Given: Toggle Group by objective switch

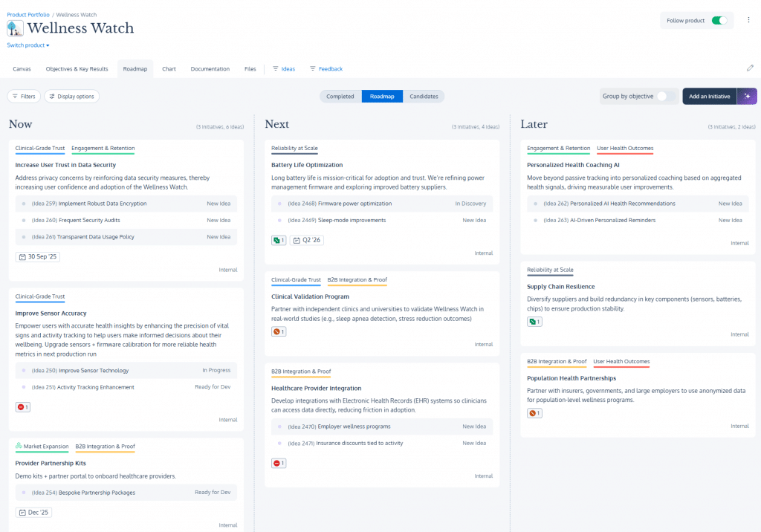Looking at the screenshot, I should [666, 96].
